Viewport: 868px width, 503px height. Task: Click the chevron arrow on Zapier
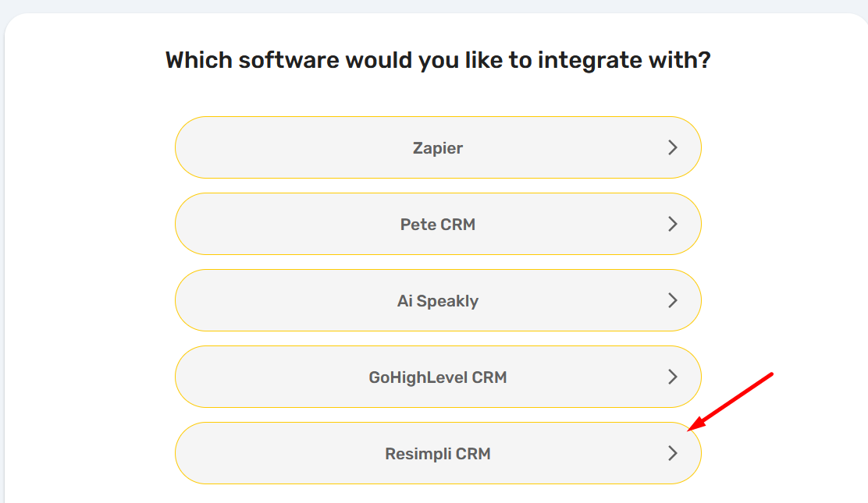click(x=673, y=147)
